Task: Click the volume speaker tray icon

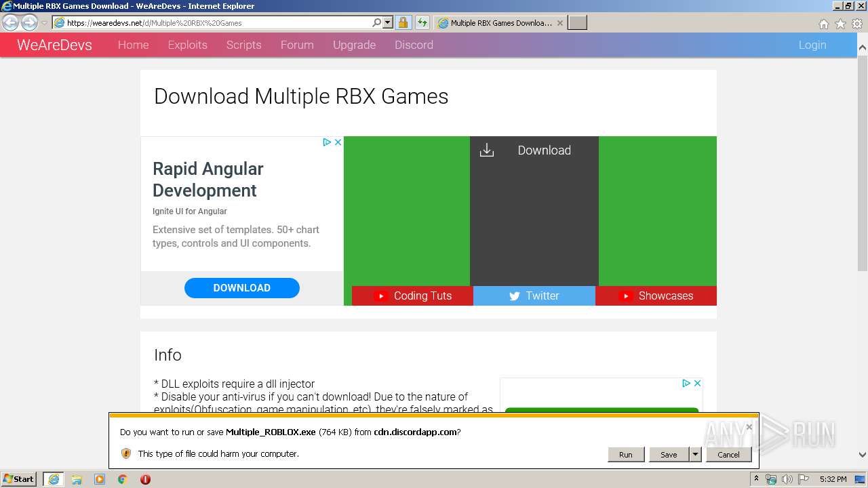Action: (x=787, y=479)
